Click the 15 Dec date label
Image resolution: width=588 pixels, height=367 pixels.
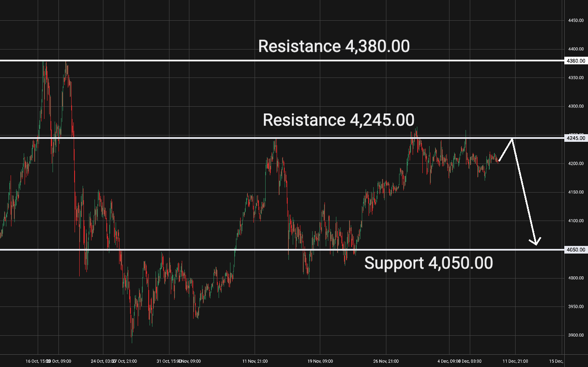556,361
